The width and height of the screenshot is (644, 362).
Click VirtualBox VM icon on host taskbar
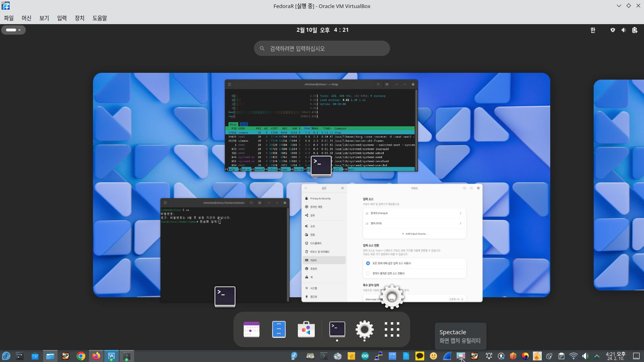pos(111,356)
